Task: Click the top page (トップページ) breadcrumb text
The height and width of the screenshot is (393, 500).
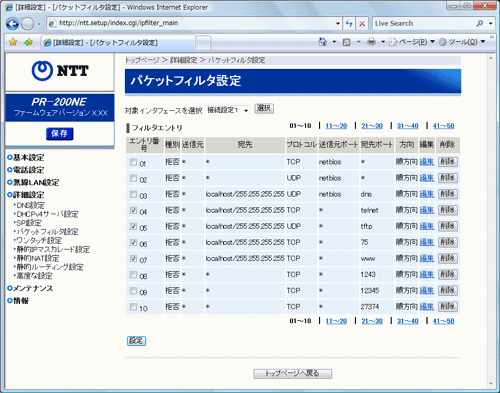Action: click(142, 60)
